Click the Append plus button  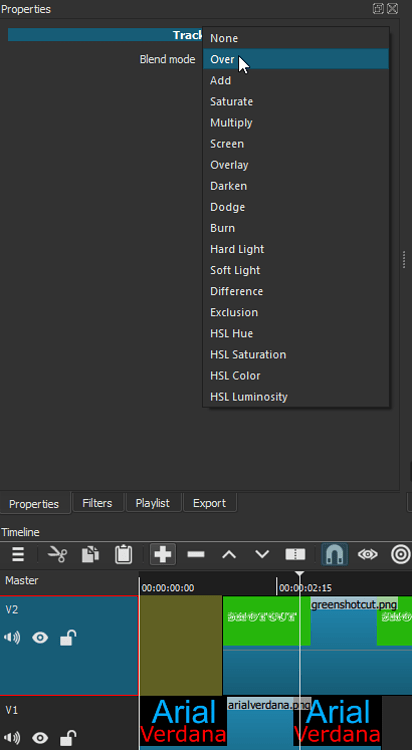[x=163, y=555]
